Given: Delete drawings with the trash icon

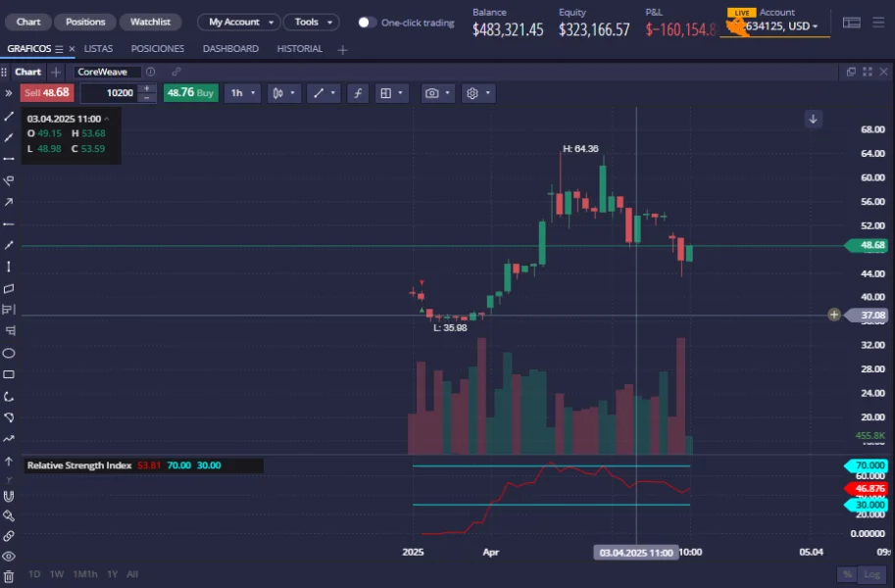Looking at the screenshot, I should click(x=9, y=576).
